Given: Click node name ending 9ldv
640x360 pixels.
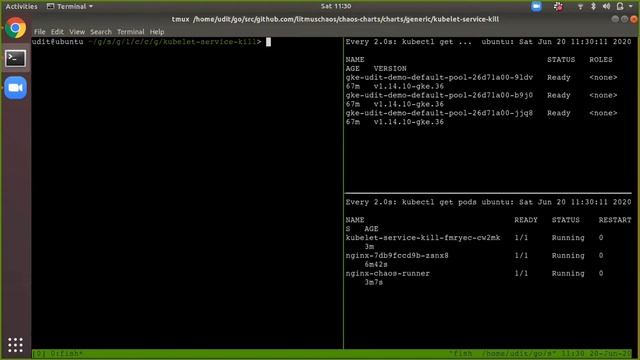Looking at the screenshot, I should pos(439,77).
